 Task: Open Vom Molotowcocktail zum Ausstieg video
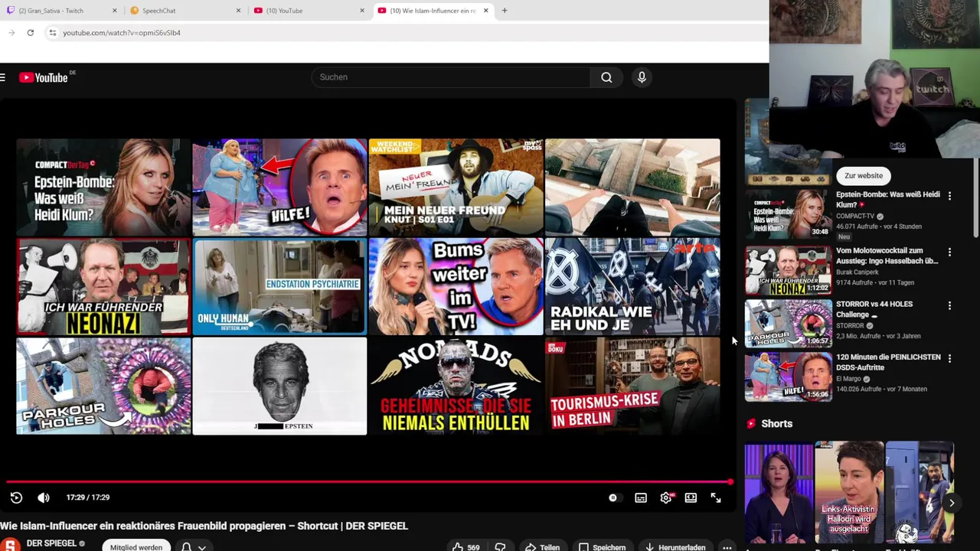coord(887,256)
